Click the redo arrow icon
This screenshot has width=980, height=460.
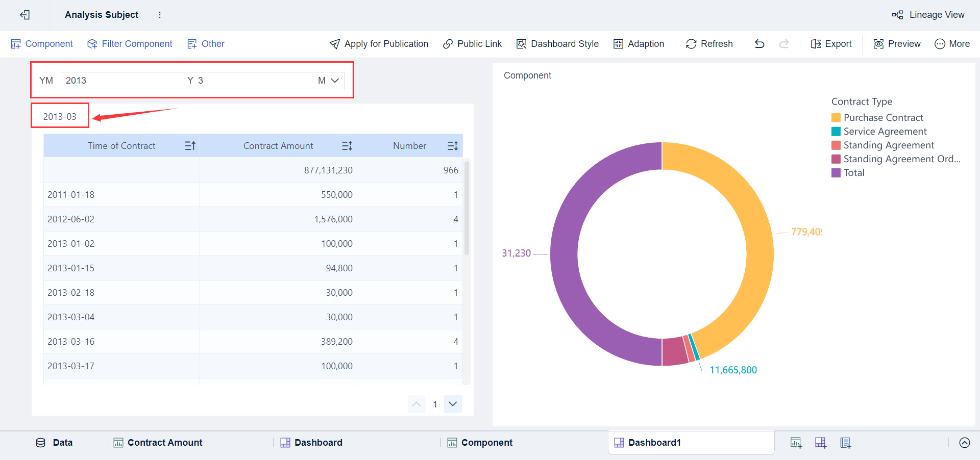pos(784,44)
